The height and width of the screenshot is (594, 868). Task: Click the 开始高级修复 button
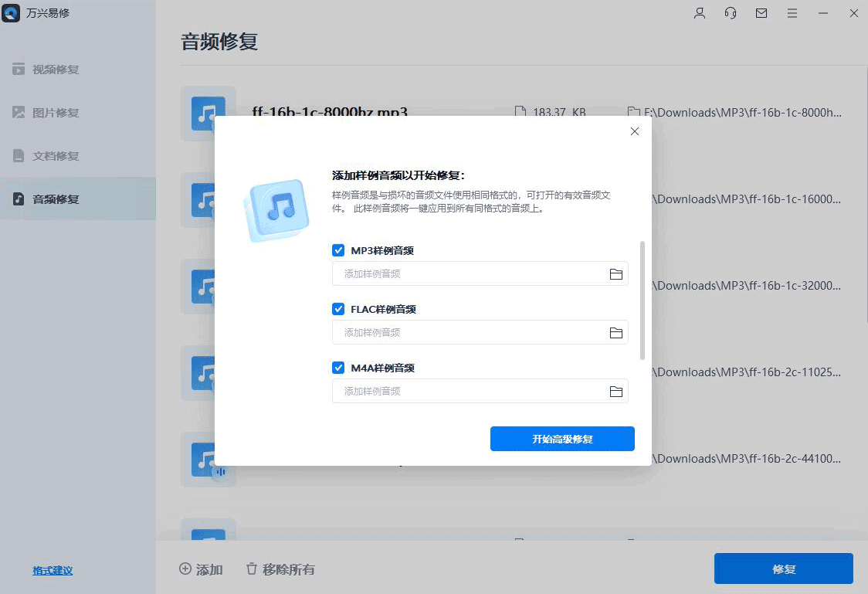click(562, 438)
